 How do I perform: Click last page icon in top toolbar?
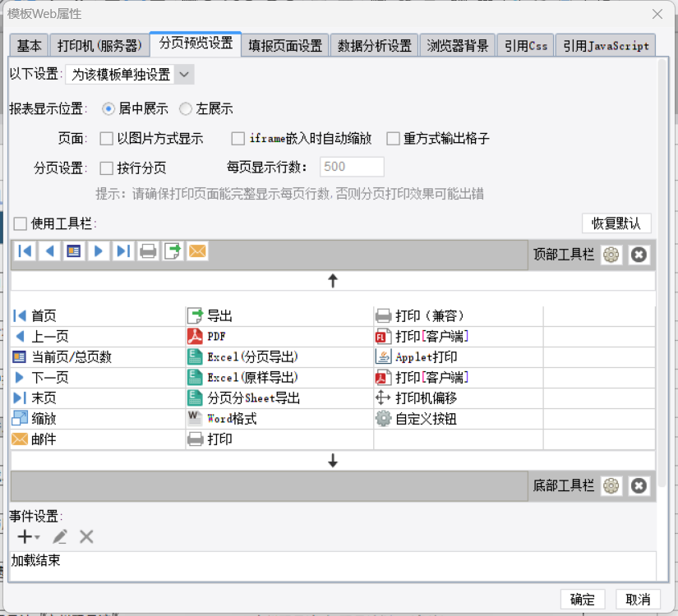click(x=123, y=251)
